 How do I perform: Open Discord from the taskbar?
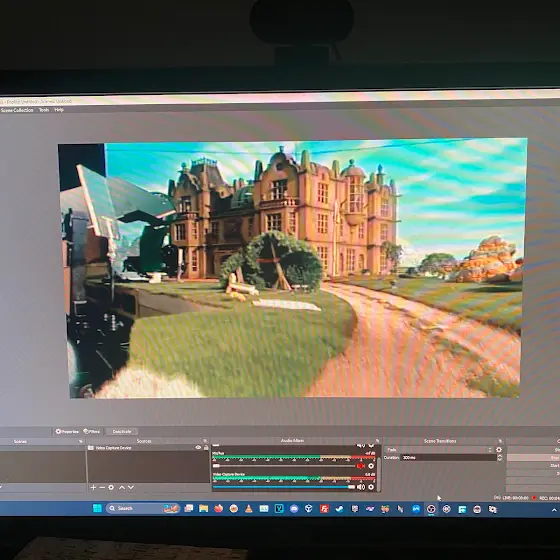pos(294,509)
